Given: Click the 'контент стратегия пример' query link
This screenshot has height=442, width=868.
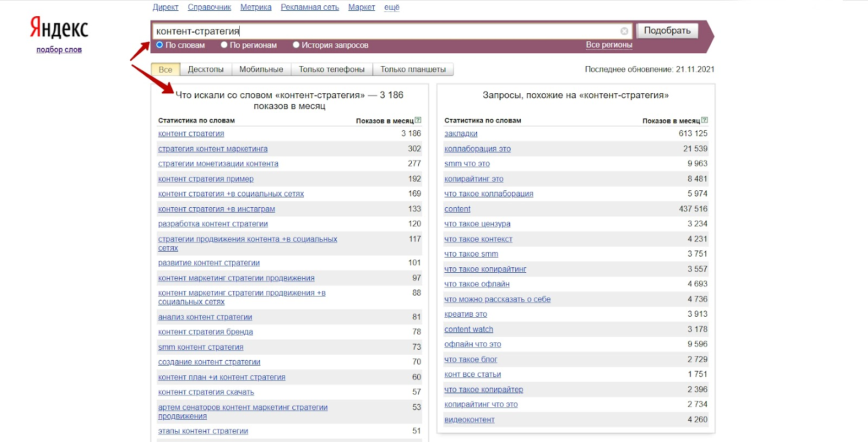Looking at the screenshot, I should coord(206,179).
